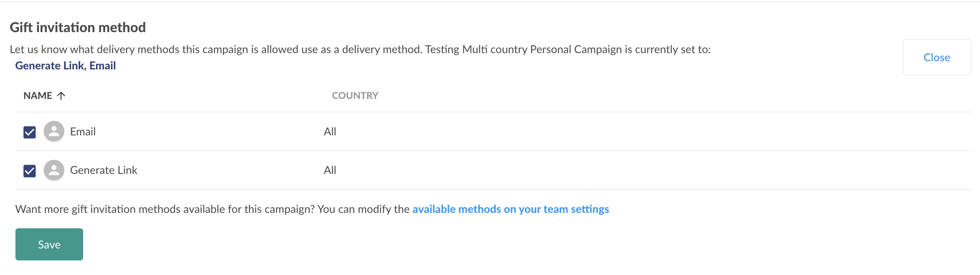
Task: Uncheck the Generate Link checkbox
Action: (30, 171)
